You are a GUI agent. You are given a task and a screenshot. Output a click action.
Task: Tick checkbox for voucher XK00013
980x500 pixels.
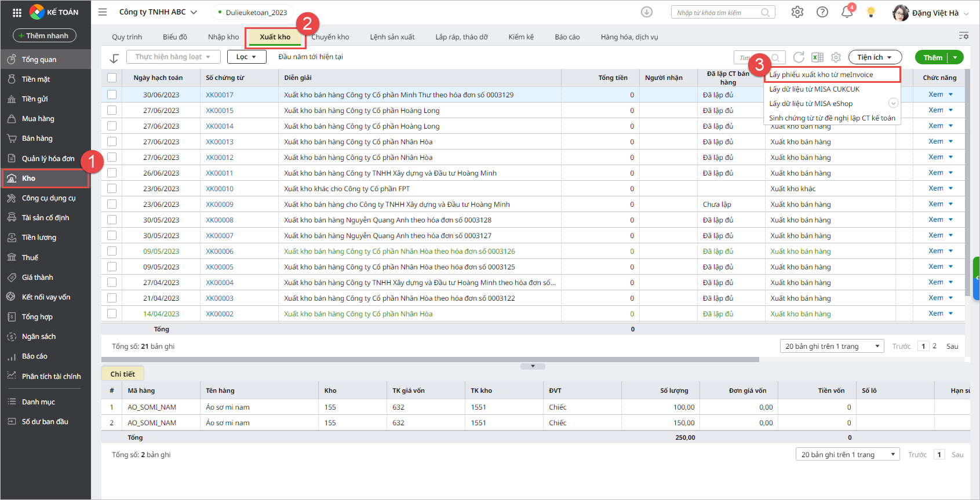[112, 141]
